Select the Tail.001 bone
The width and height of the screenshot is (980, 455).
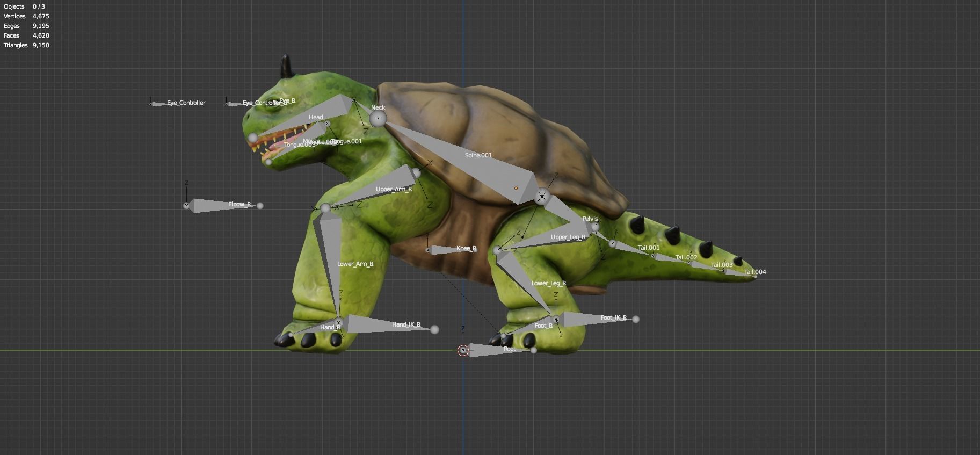pyautogui.click(x=634, y=249)
